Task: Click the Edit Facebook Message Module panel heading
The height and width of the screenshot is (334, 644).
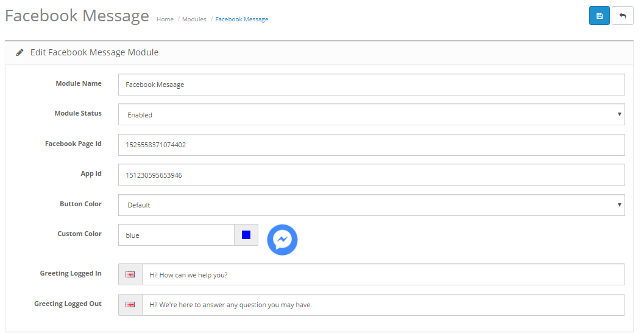Action: tap(94, 52)
